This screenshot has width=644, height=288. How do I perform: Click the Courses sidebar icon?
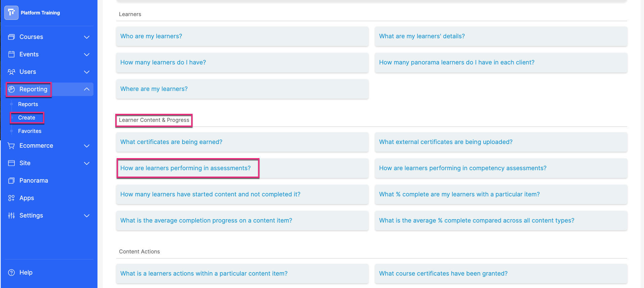(x=11, y=37)
